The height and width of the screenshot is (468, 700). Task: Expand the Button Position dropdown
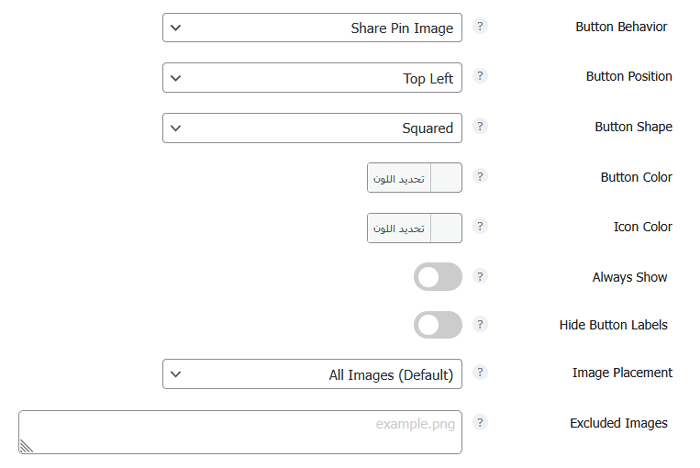point(312,78)
